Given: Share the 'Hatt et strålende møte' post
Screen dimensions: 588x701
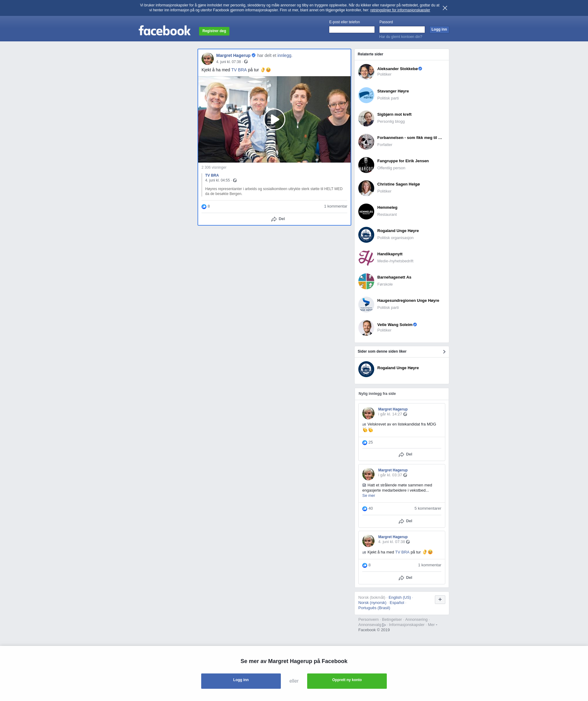Looking at the screenshot, I should pyautogui.click(x=405, y=521).
